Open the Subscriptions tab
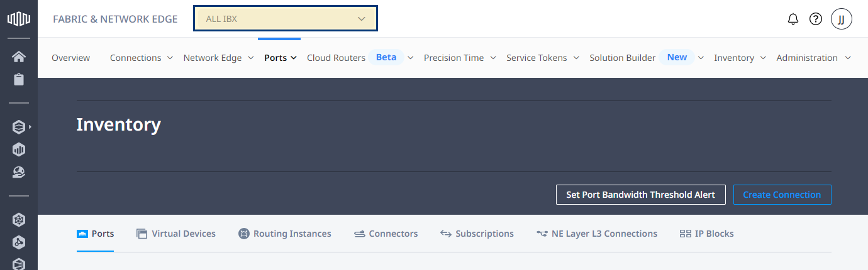The width and height of the screenshot is (868, 270). pos(477,234)
